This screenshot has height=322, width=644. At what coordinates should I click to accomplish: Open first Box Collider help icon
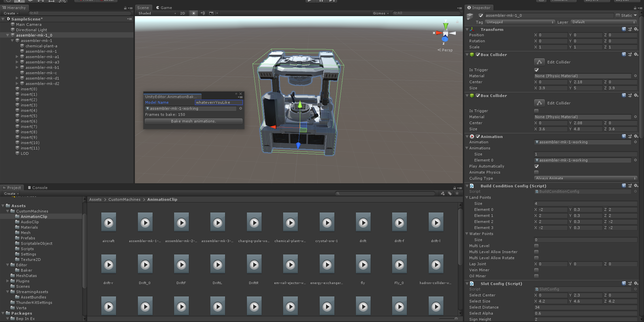[624, 54]
